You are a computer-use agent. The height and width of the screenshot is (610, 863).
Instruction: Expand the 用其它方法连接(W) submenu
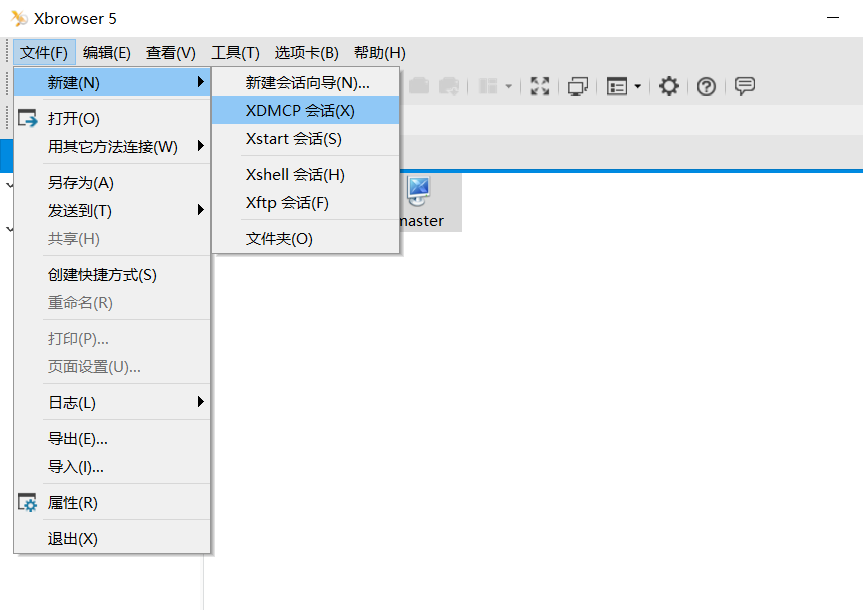(x=200, y=146)
